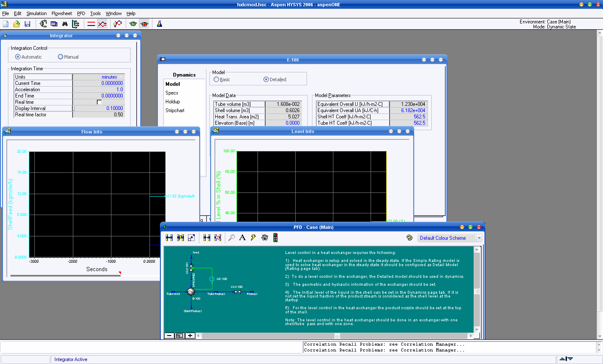Open the Edit menu

click(x=18, y=13)
